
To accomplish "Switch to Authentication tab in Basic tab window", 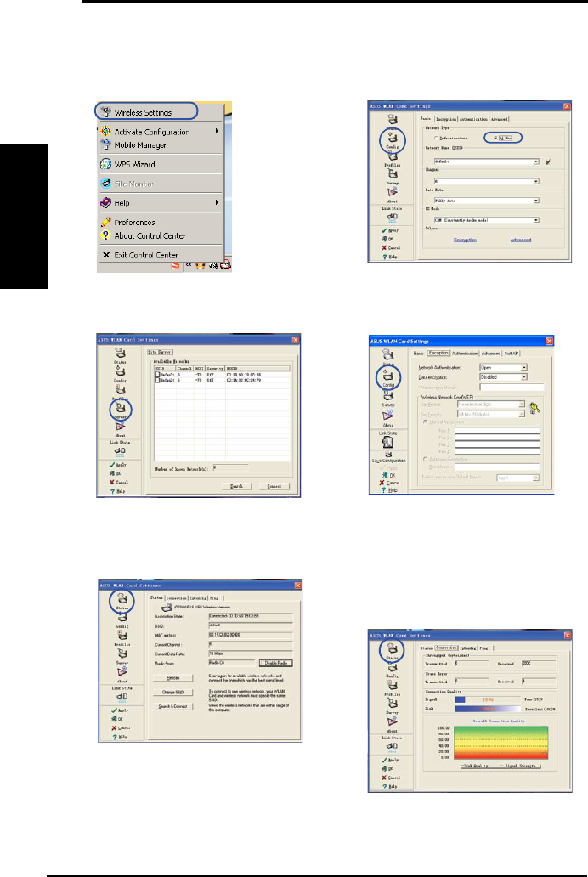I will coord(473,119).
